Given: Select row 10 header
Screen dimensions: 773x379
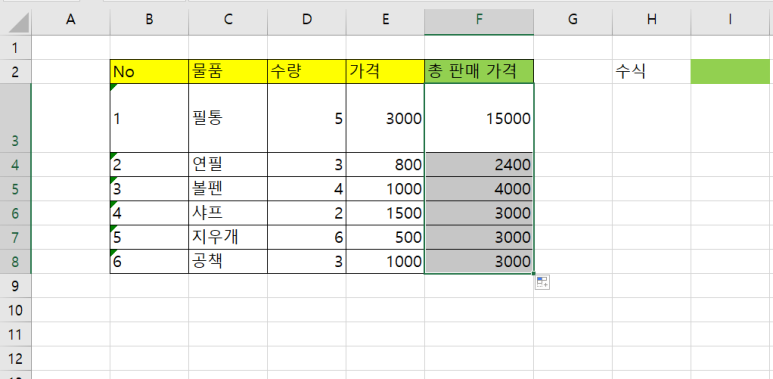Looking at the screenshot, I should [15, 310].
